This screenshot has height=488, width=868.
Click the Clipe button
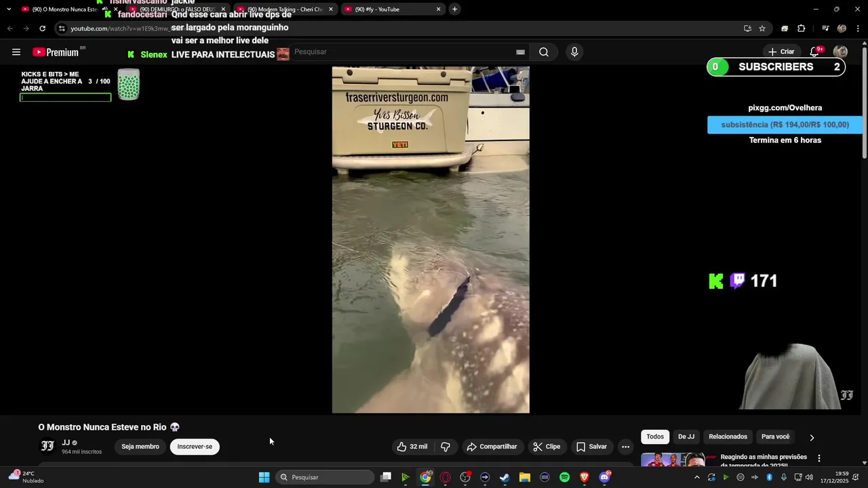click(x=547, y=447)
